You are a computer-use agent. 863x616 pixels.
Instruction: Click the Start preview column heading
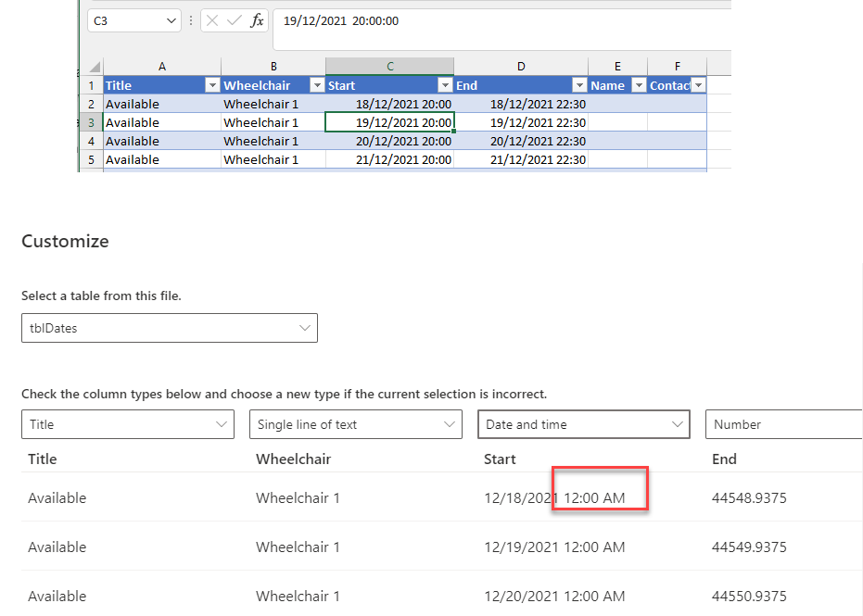(x=500, y=459)
